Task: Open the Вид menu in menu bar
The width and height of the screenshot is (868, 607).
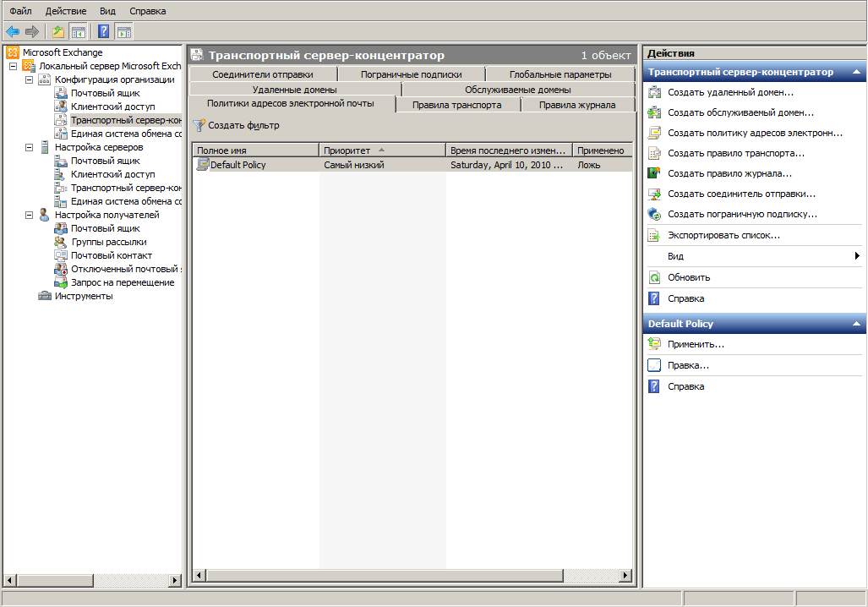Action: [107, 11]
